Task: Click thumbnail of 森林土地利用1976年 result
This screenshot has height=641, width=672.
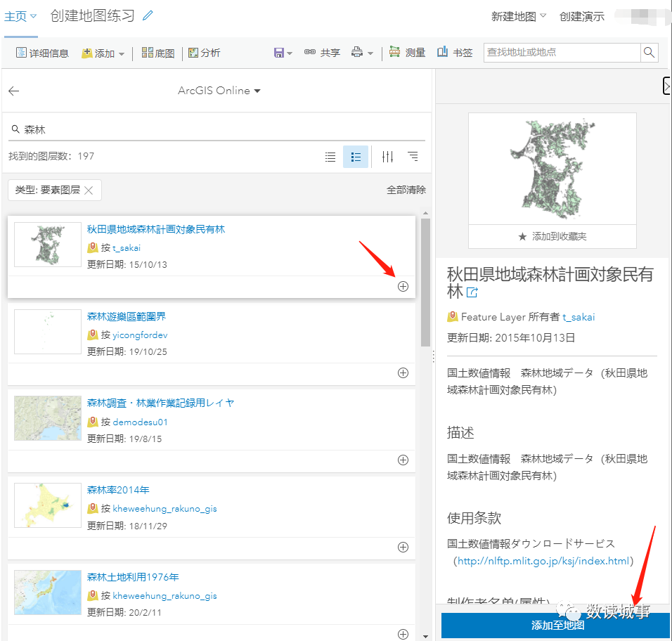Action: coord(48,593)
